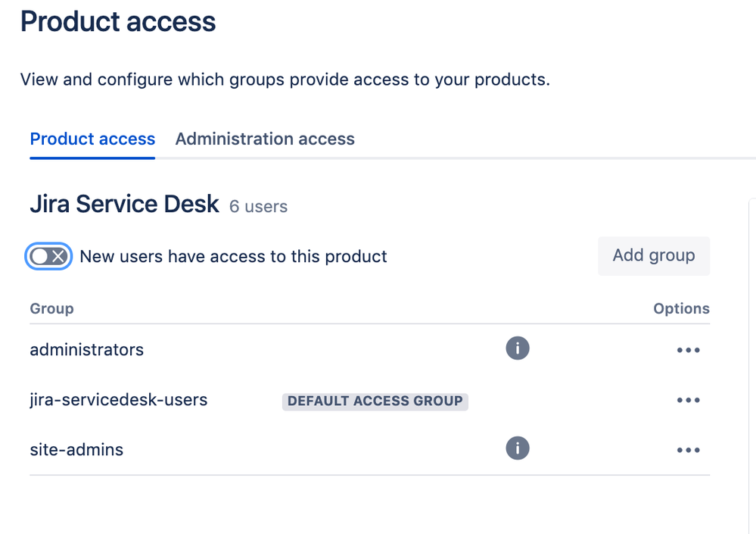
Task: Click the Options column header
Action: coord(681,309)
